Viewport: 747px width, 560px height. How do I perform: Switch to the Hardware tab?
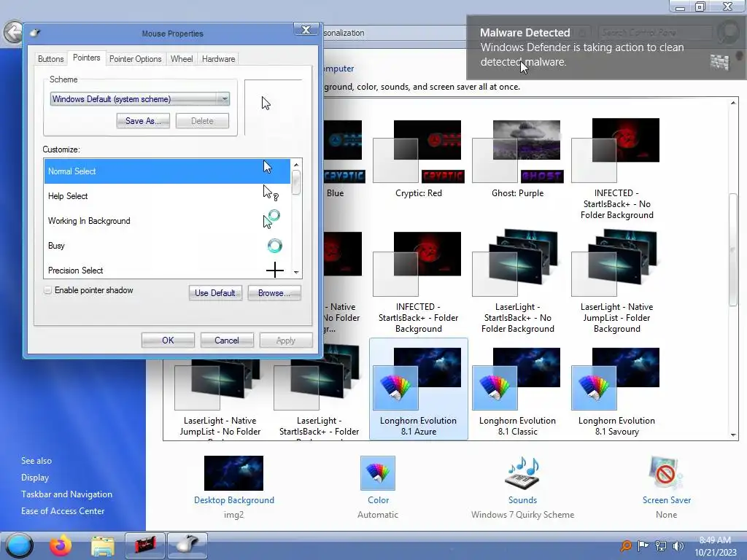pos(218,59)
